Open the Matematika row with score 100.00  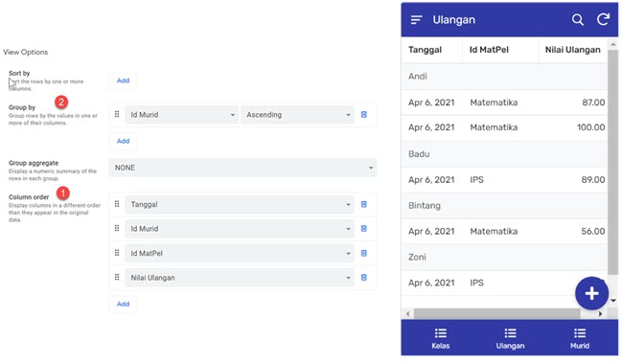(504, 127)
